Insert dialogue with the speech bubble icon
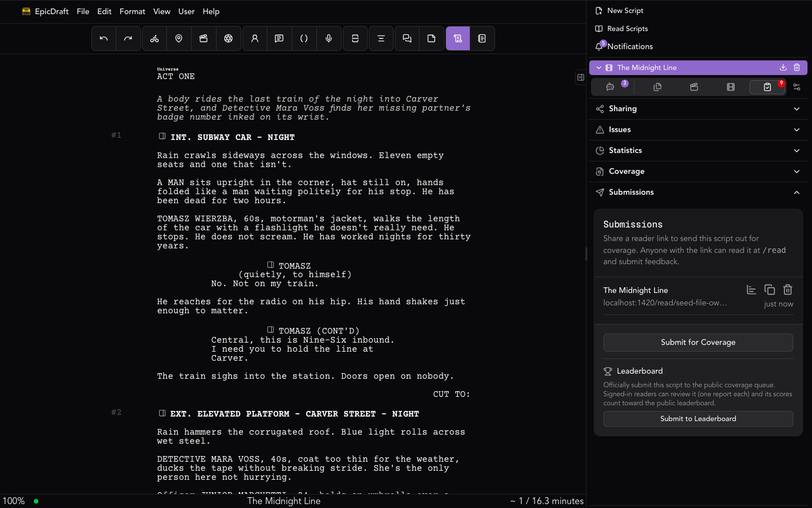 [x=279, y=38]
